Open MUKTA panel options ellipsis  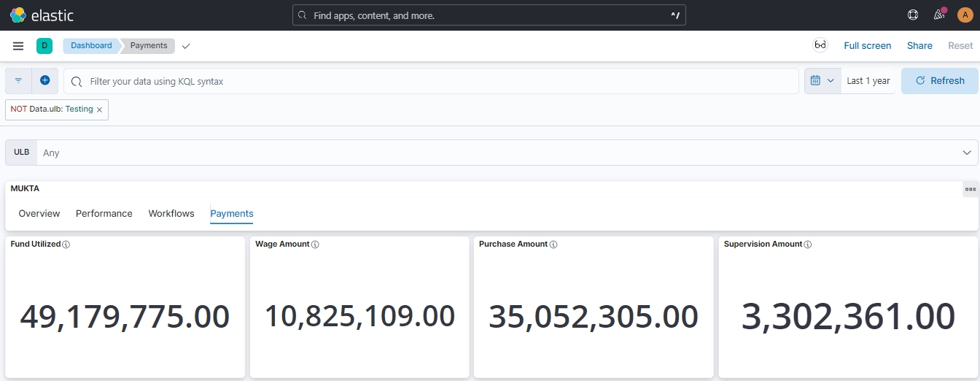pos(970,189)
